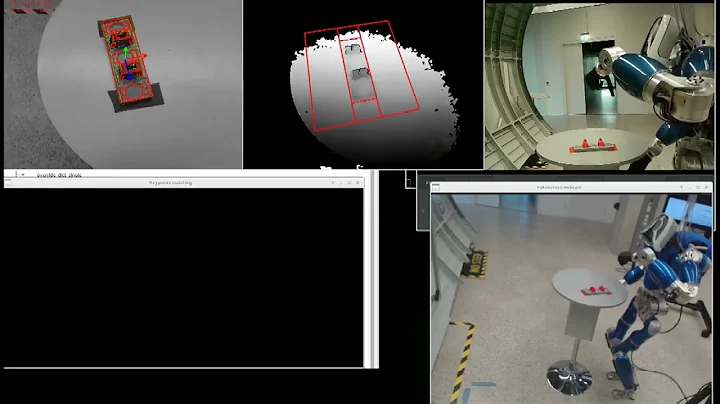Minimize the webcam window
The width and height of the screenshot is (720, 404).
click(690, 187)
